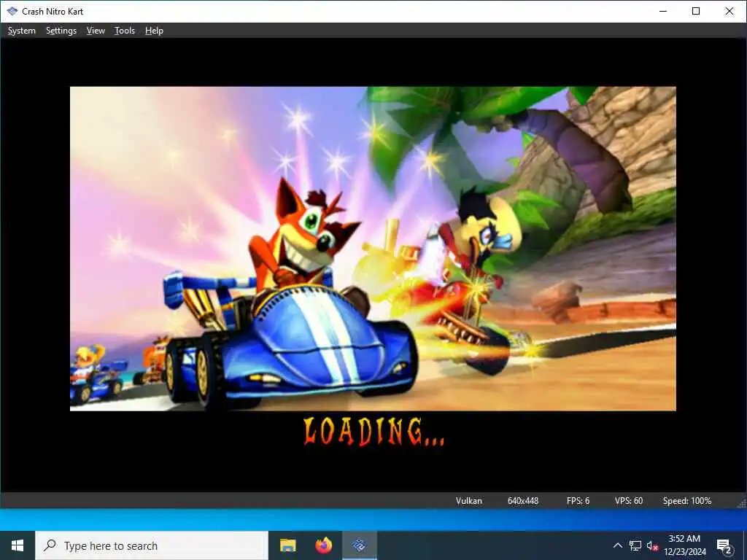Viewport: 747px width, 560px height.
Task: Click the network status tray icon
Action: (635, 545)
